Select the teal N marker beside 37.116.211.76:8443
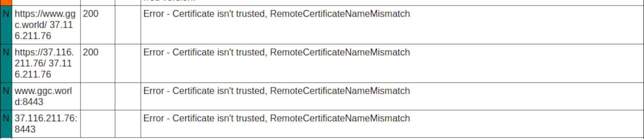Screen dimensions: 644x139 (x=6, y=124)
